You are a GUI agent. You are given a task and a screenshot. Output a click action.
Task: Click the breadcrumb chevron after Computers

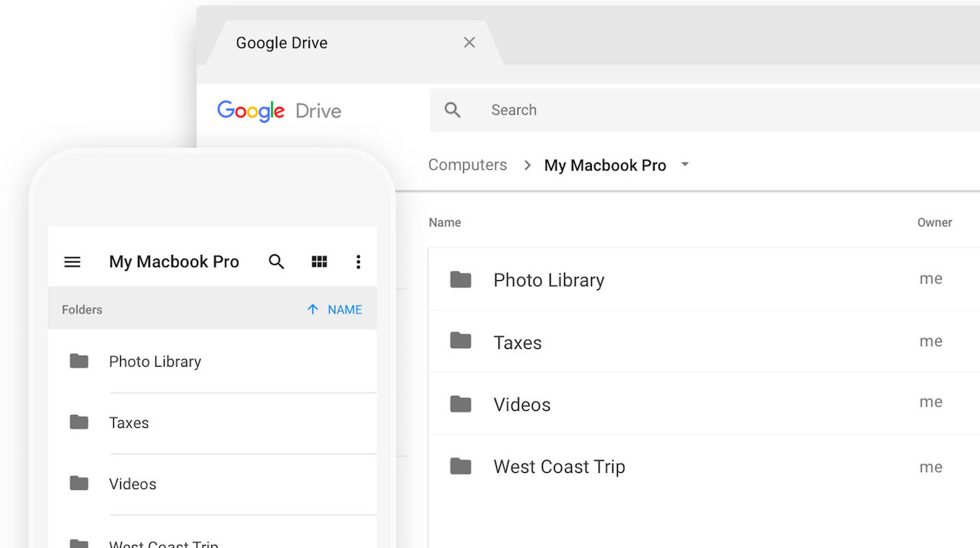point(527,165)
